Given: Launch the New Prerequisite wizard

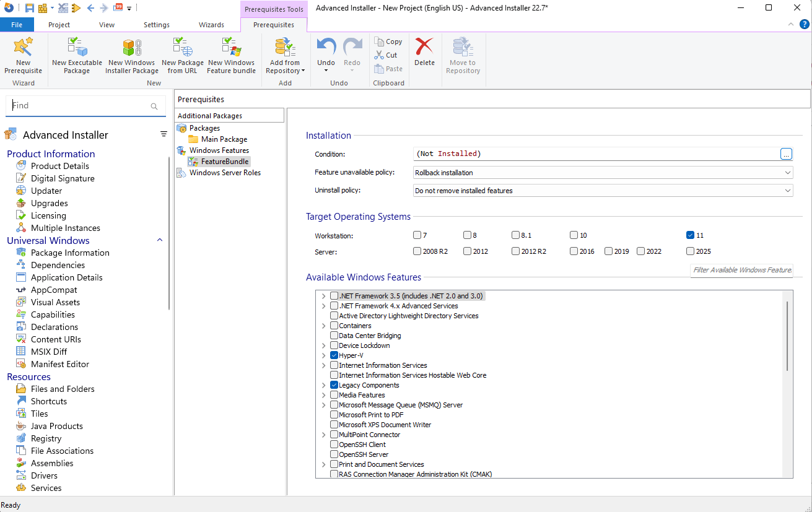Looking at the screenshot, I should click(23, 55).
